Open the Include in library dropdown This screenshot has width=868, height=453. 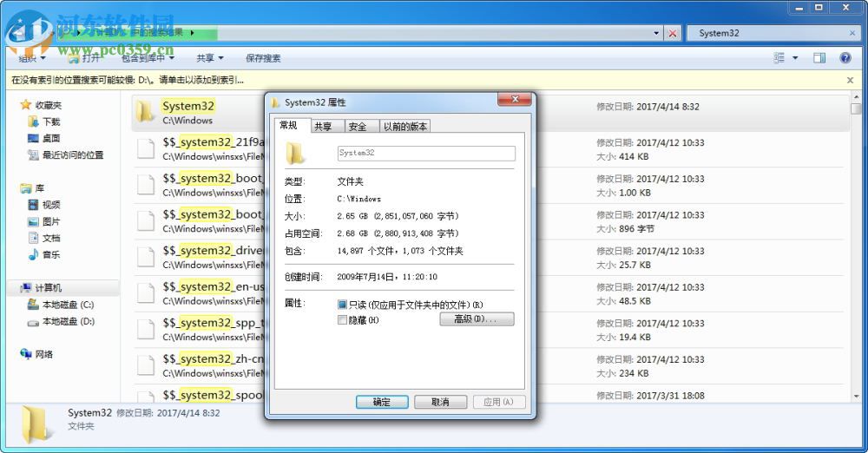[148, 57]
